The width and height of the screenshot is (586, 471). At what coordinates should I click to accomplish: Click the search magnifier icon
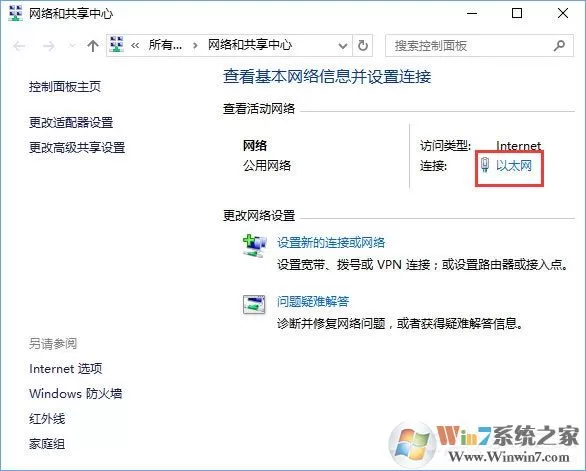pos(559,46)
